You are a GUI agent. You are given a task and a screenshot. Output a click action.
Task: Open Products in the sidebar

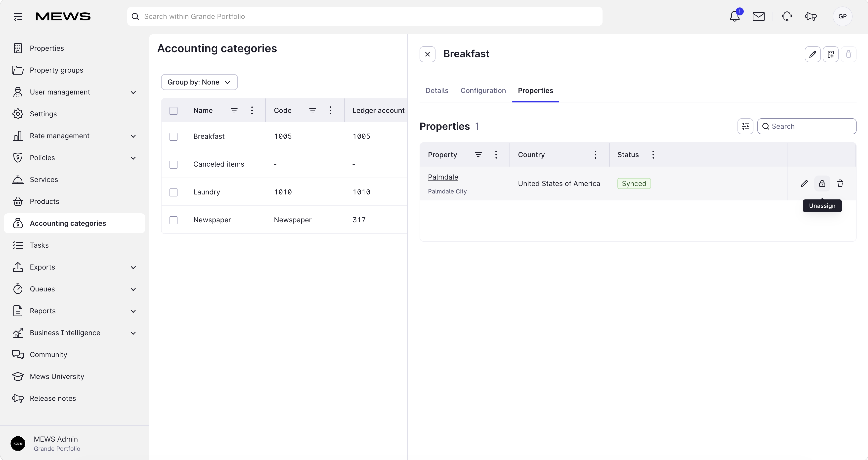75,201
